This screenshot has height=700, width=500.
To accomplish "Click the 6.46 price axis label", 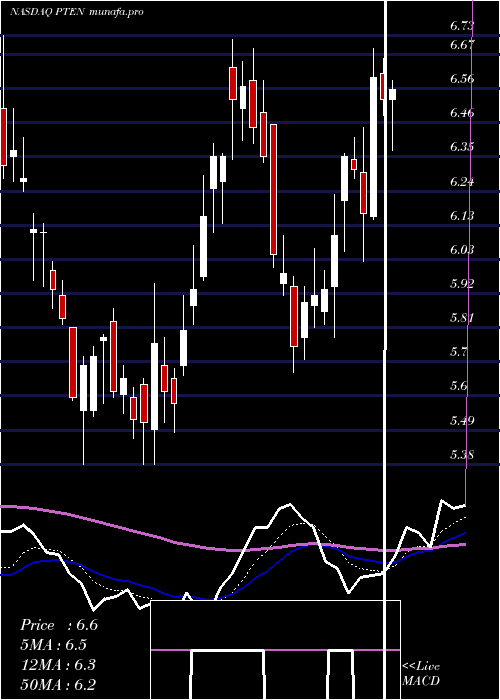I will pos(462,112).
